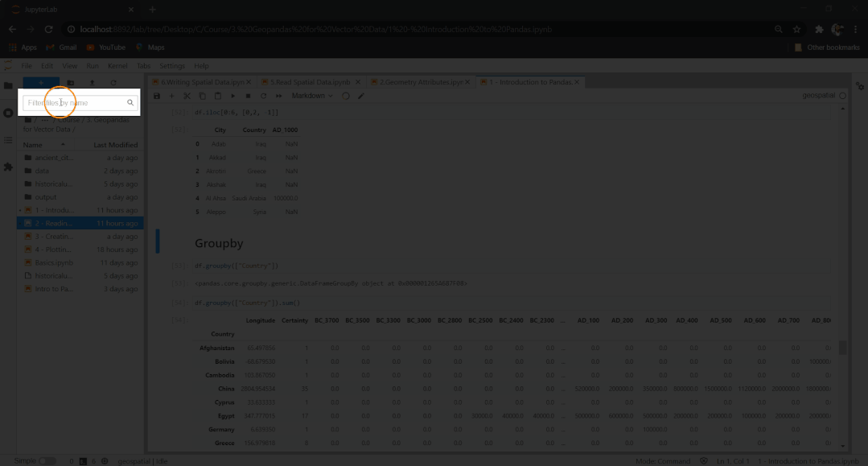This screenshot has height=466, width=868.
Task: Click the Ln 1, Col 1 status bar entry
Action: click(x=733, y=461)
